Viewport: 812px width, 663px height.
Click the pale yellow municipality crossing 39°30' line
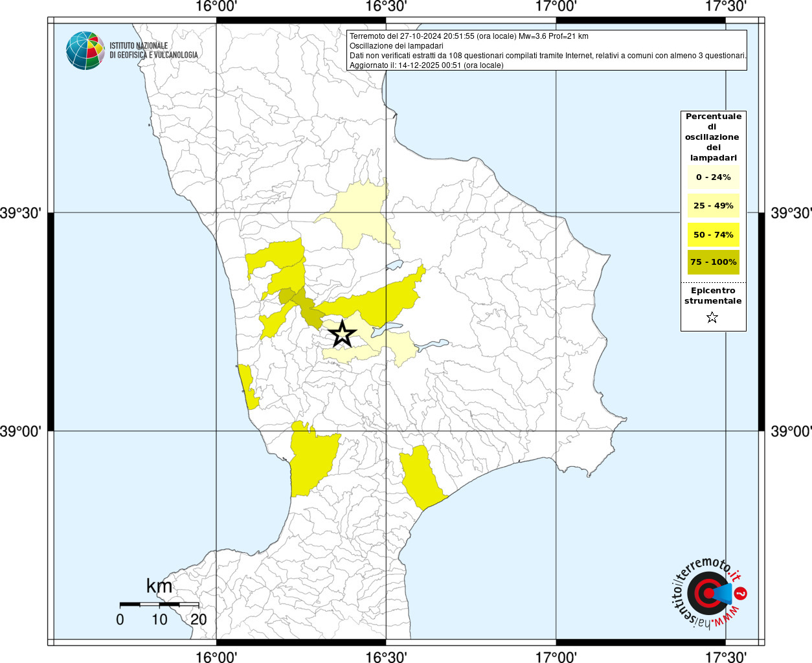tap(360, 215)
